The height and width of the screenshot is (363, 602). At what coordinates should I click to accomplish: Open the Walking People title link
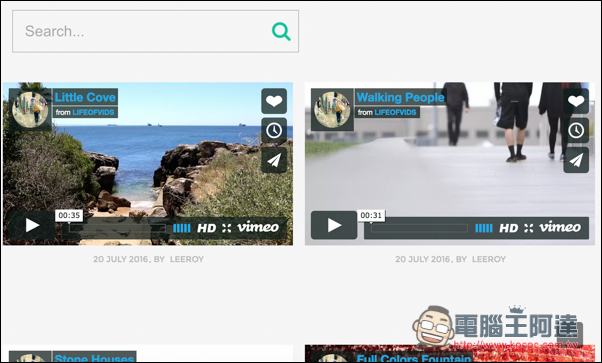400,97
